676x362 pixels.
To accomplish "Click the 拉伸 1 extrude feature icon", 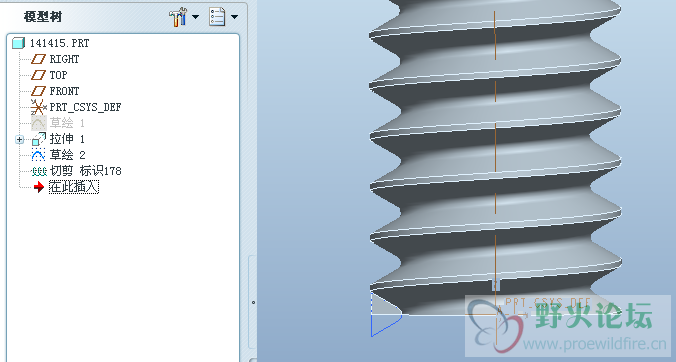I will pos(38,139).
